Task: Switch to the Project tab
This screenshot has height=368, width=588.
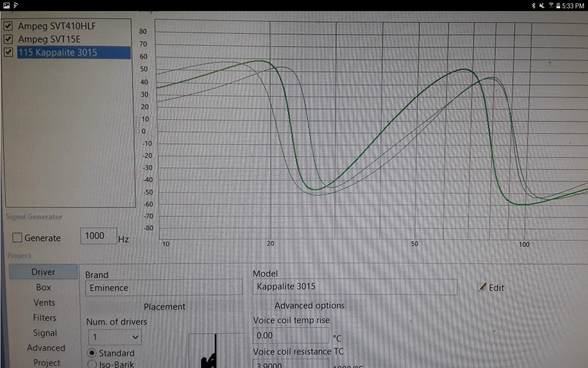Action: point(47,362)
